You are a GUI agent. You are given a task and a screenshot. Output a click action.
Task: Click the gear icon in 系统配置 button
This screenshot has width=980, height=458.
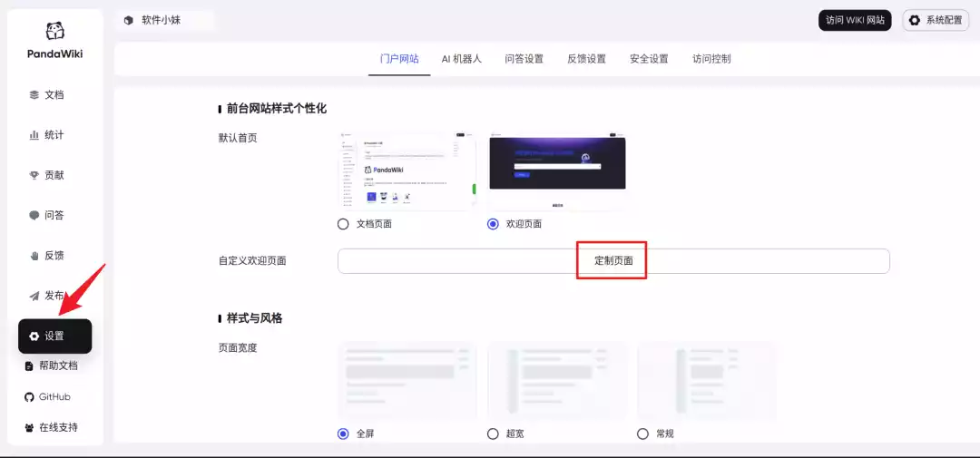click(x=915, y=20)
